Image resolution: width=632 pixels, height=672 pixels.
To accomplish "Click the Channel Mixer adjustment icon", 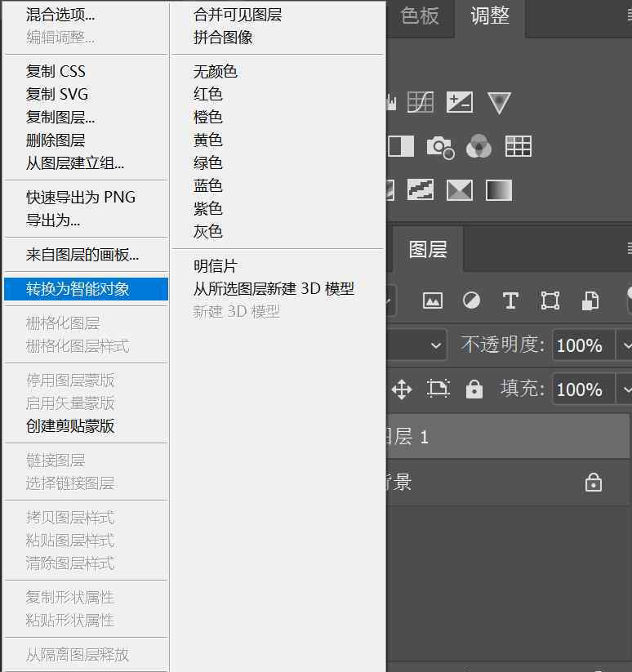I will pyautogui.click(x=479, y=147).
